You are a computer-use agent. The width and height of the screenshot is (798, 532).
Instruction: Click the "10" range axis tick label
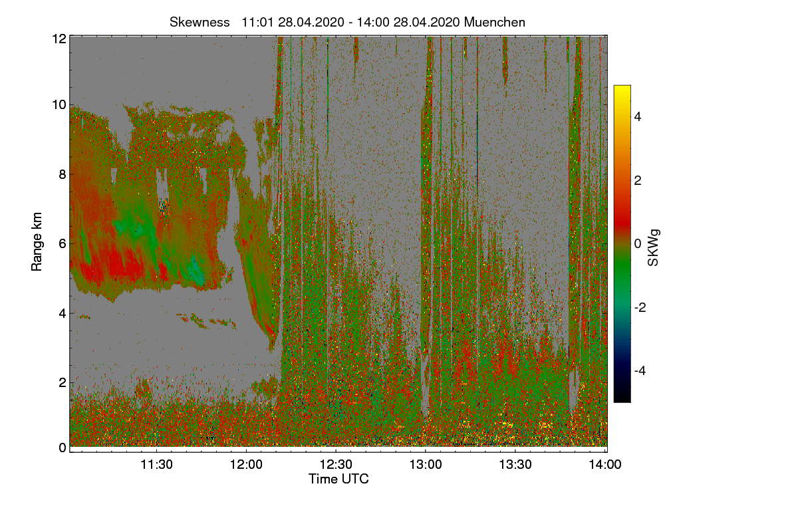point(59,104)
